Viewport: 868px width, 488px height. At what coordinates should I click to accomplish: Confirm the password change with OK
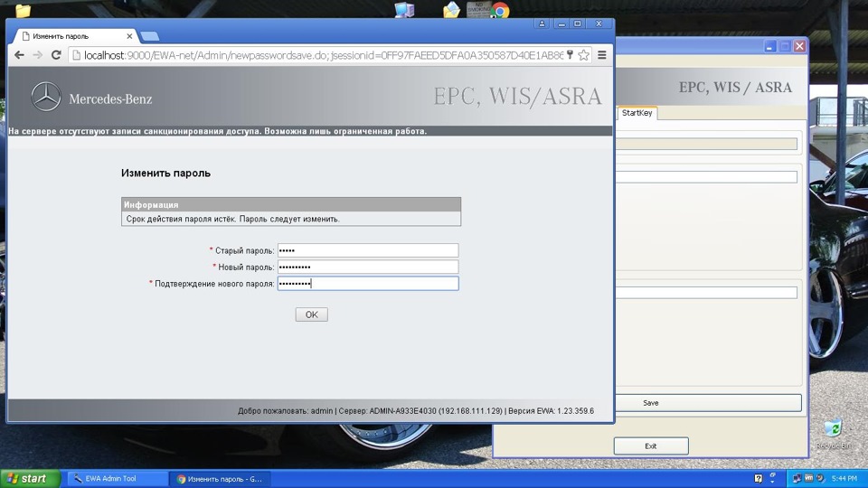pos(311,314)
